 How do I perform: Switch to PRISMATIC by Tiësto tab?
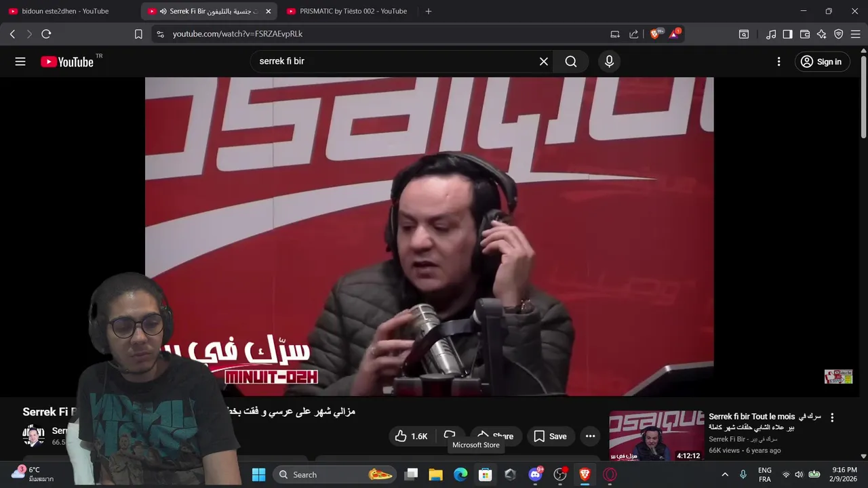pos(353,11)
